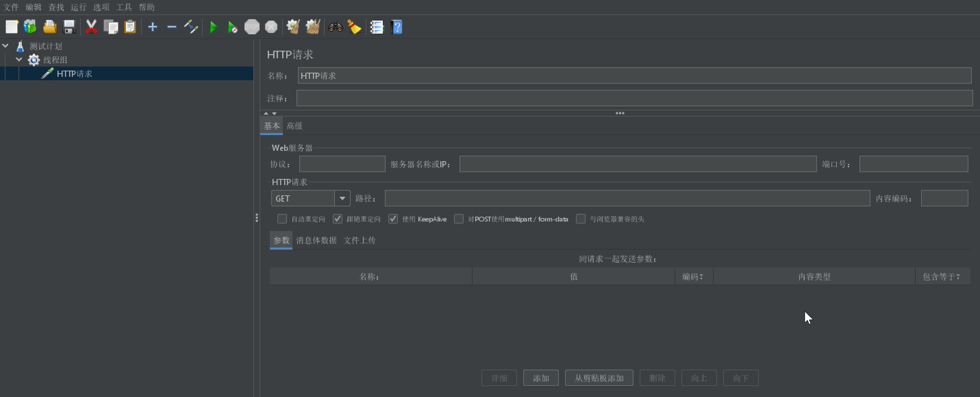This screenshot has height=397, width=980.
Task: Focus the 服务器名称或IP input field
Action: click(638, 164)
